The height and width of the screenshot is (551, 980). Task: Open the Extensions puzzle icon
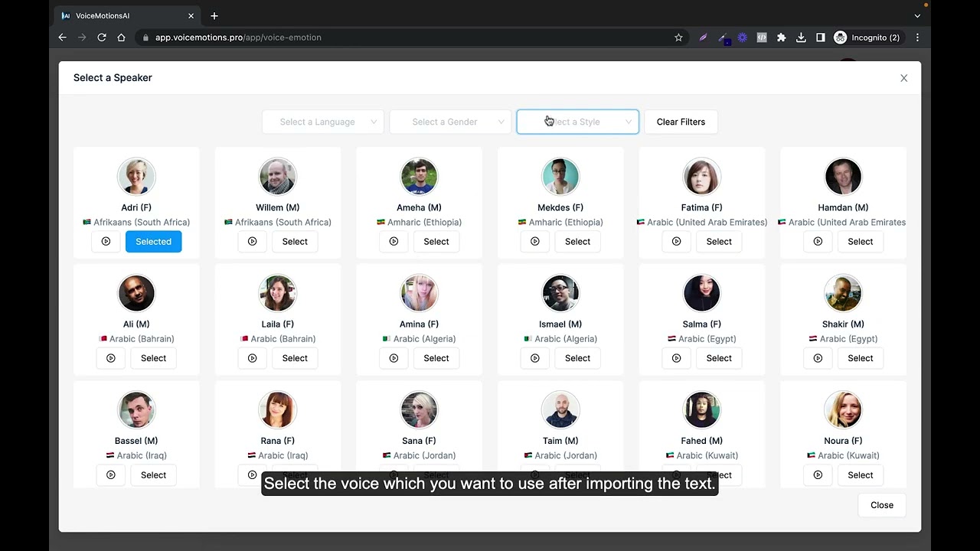pos(782,37)
